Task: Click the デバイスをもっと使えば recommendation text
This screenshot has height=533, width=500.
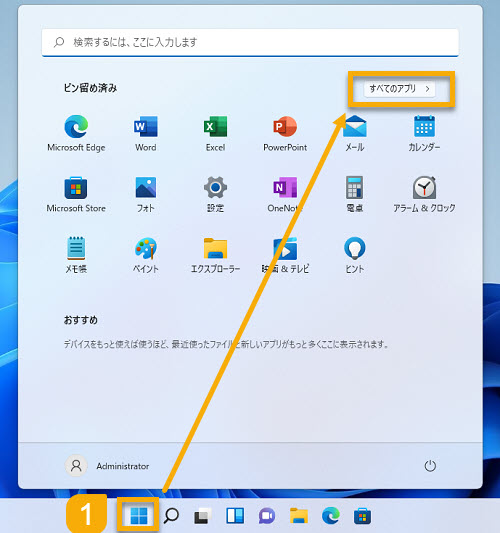Action: click(x=226, y=344)
